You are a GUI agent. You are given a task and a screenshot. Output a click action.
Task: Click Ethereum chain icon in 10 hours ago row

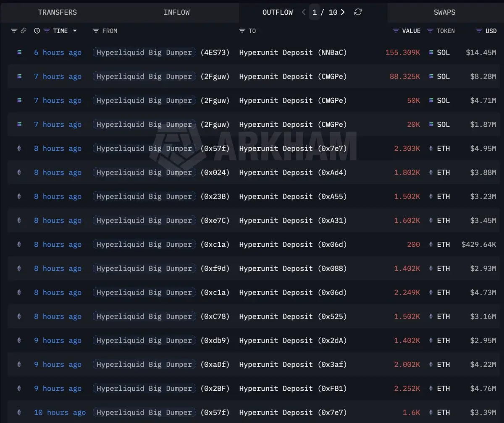[19, 413]
